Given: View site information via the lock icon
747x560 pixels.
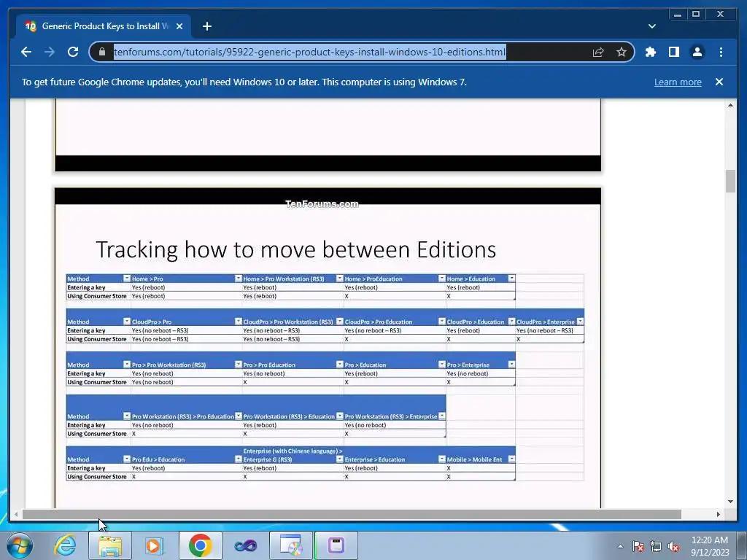Looking at the screenshot, I should [x=102, y=52].
